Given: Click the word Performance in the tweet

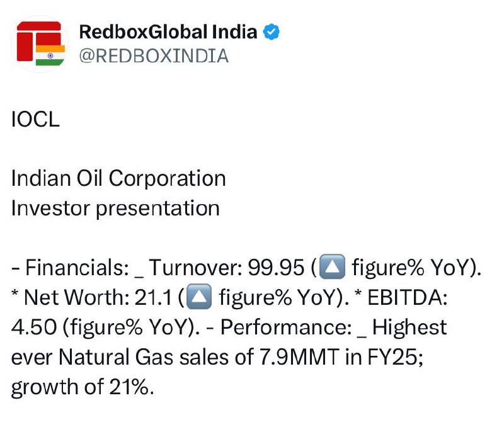Looking at the screenshot, I should (x=286, y=327).
